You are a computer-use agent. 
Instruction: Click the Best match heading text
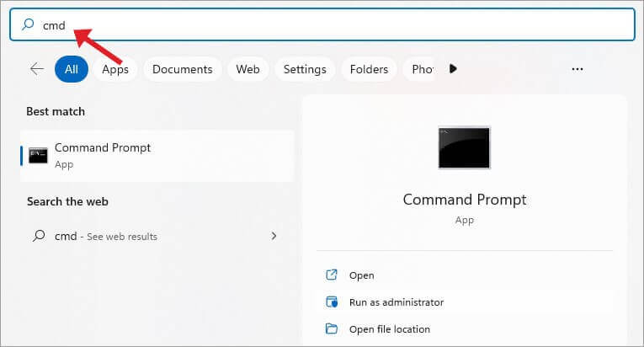click(x=56, y=111)
